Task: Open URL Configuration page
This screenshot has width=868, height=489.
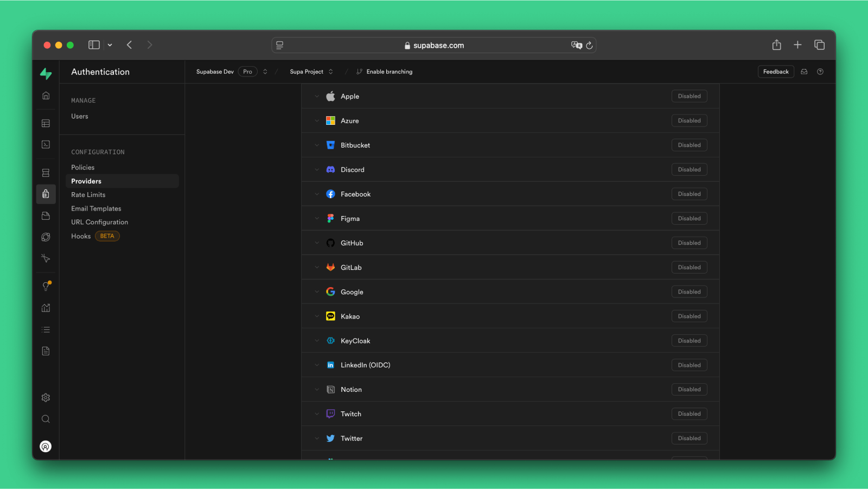Action: point(100,222)
